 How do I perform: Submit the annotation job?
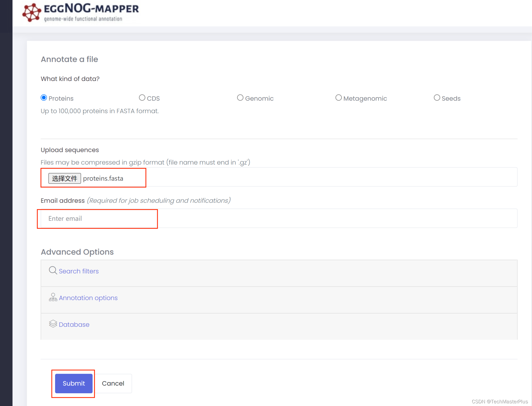point(74,383)
